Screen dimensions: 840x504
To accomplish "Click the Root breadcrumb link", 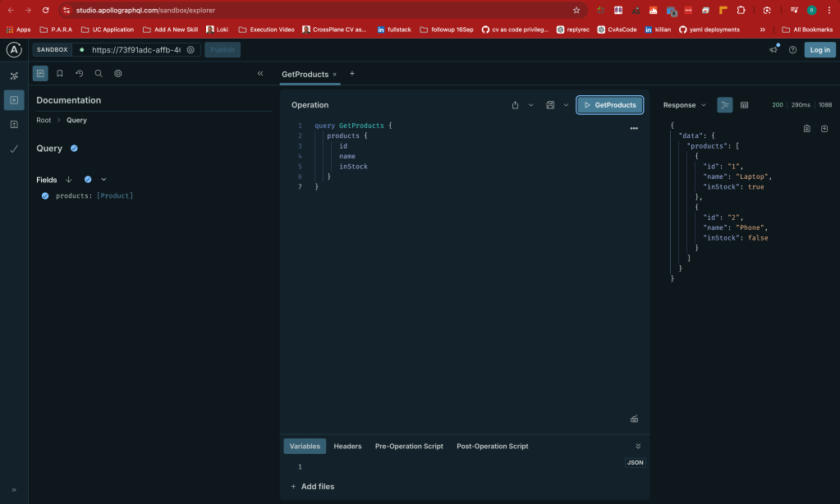I will pyautogui.click(x=44, y=120).
